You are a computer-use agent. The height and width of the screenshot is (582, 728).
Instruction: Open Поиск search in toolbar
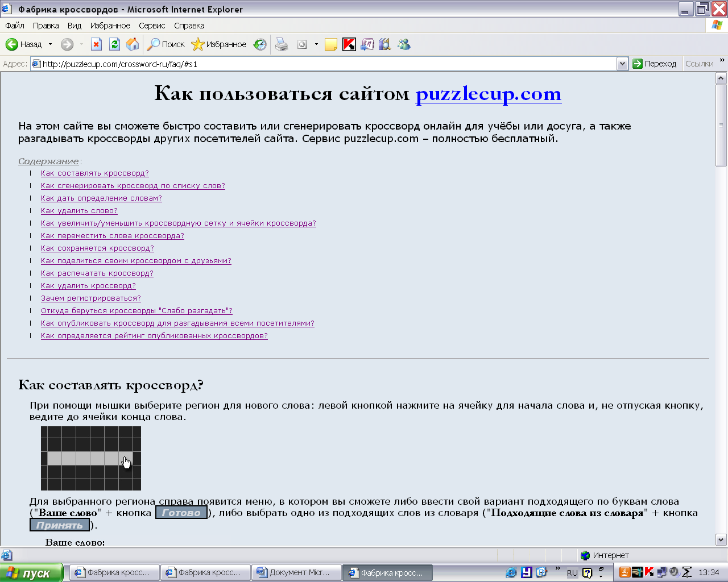tap(166, 44)
